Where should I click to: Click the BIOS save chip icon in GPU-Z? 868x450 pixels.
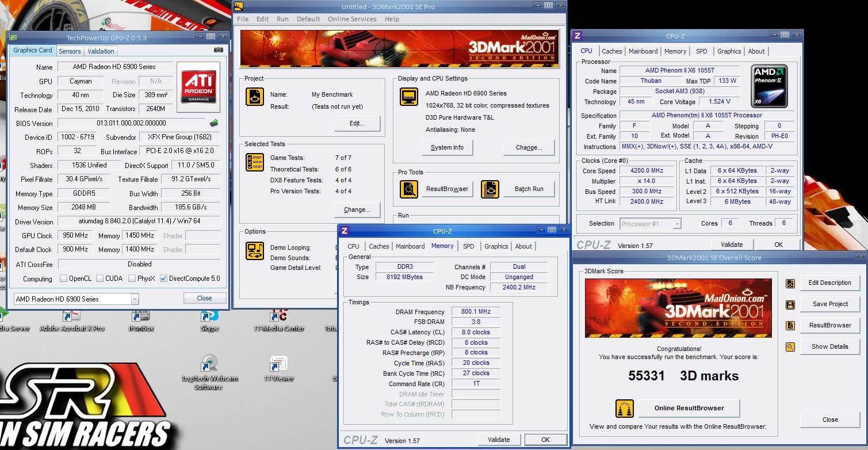(x=214, y=123)
